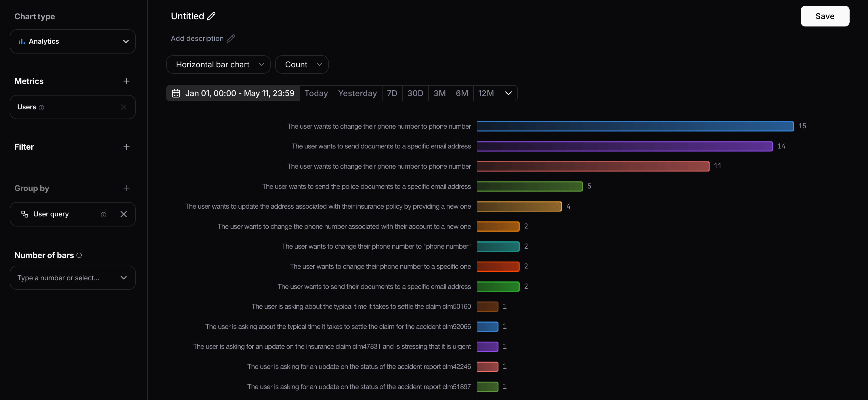Click the Analytics bar chart icon

pyautogui.click(x=22, y=41)
